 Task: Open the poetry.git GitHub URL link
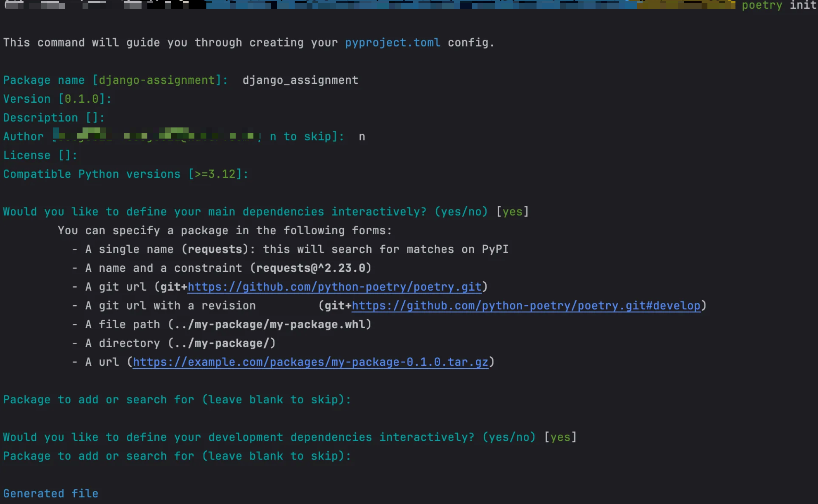[334, 287]
